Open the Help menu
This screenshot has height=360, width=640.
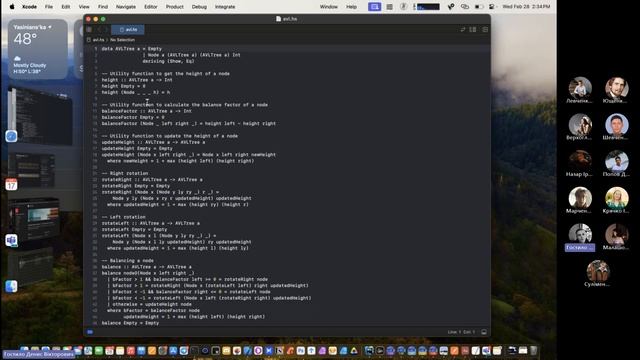[351, 7]
